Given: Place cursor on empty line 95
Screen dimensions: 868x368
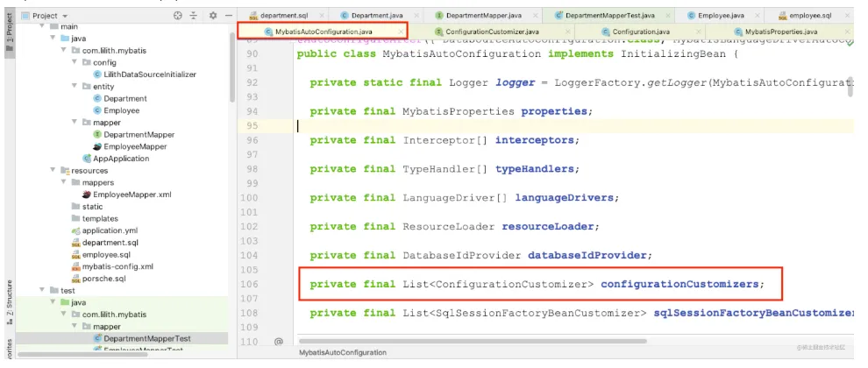Looking at the screenshot, I should (x=572, y=125).
